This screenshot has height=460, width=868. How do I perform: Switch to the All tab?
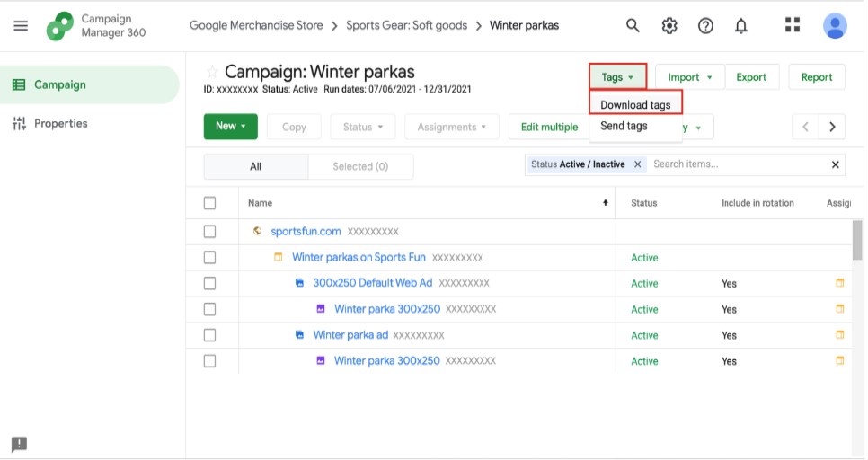click(x=256, y=166)
